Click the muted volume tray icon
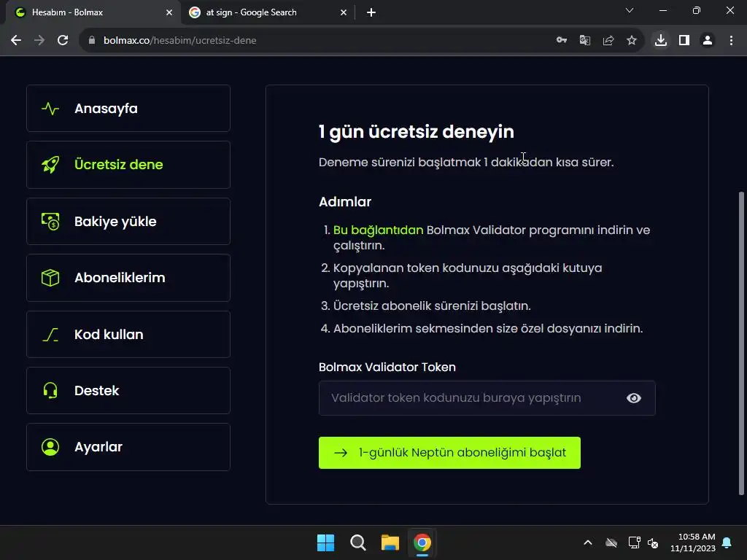This screenshot has width=747, height=560. pyautogui.click(x=653, y=542)
